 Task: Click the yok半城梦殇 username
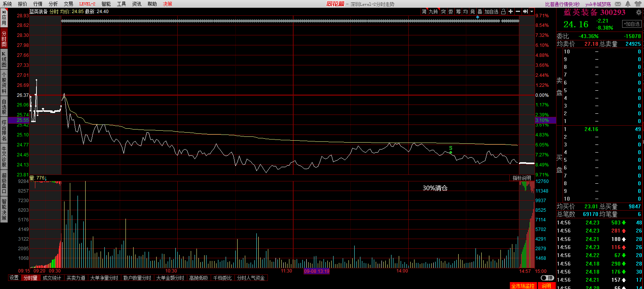[x=598, y=4]
